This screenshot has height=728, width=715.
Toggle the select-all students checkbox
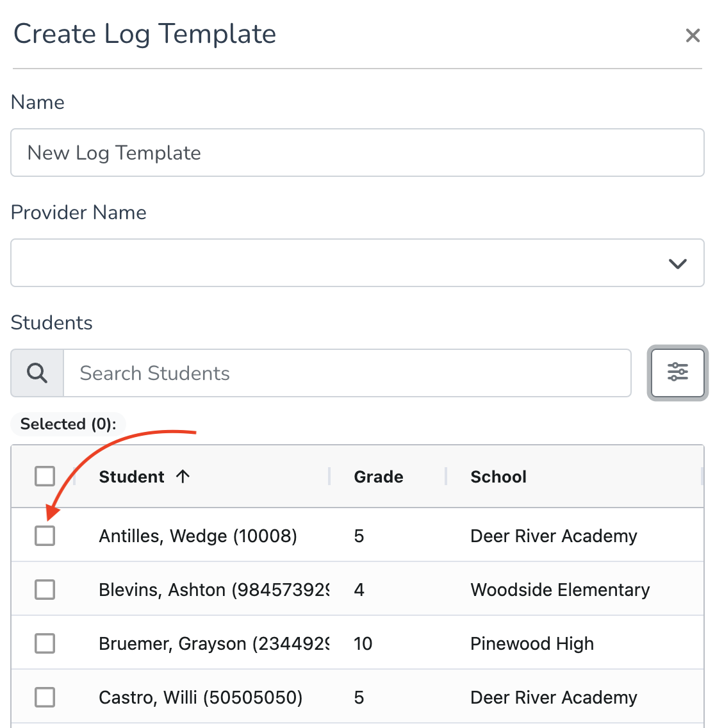point(45,476)
